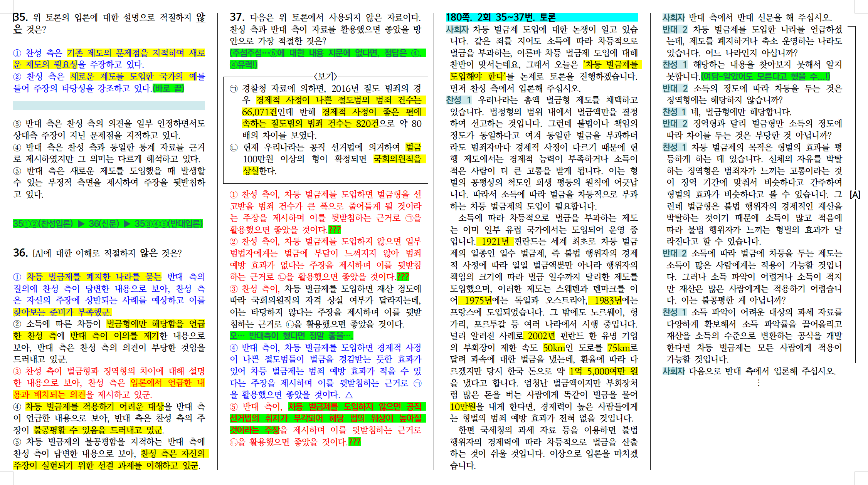Click the highlighted '50km' speed limit text
The height and width of the screenshot is (485, 868).
553,348
